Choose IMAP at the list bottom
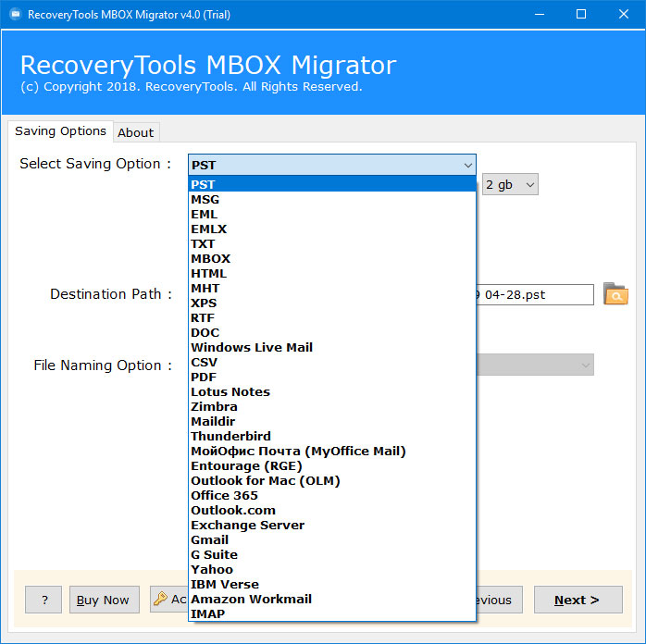The height and width of the screenshot is (644, 646). coord(332,614)
